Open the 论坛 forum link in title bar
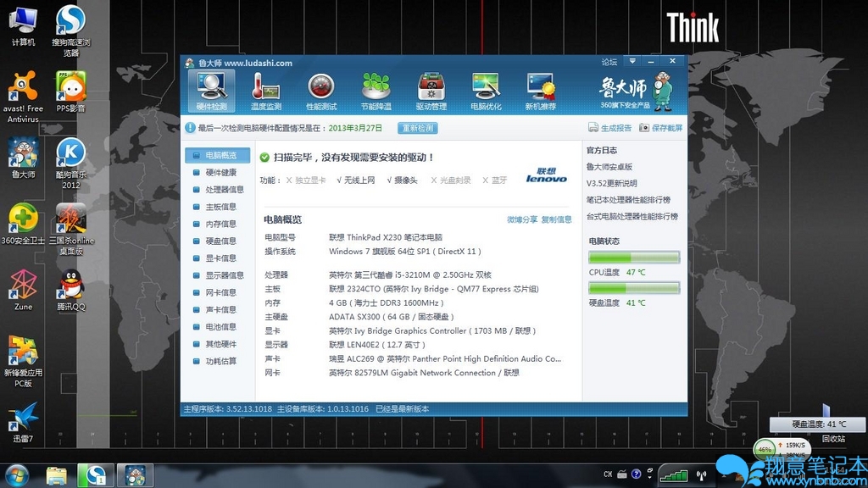 pos(609,62)
